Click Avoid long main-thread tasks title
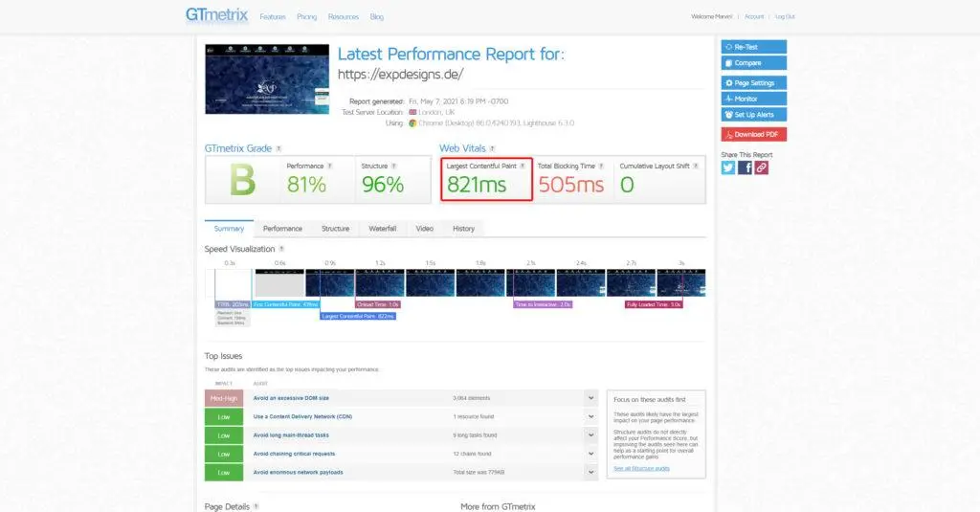 [x=291, y=435]
